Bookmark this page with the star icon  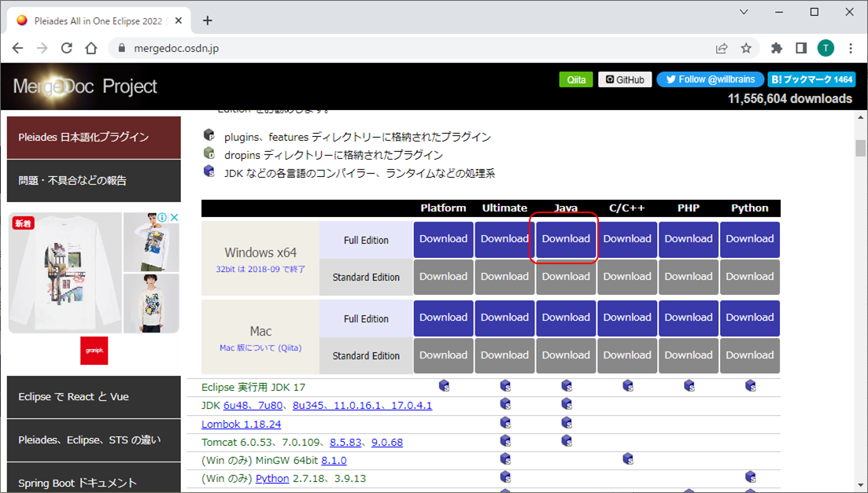[746, 48]
